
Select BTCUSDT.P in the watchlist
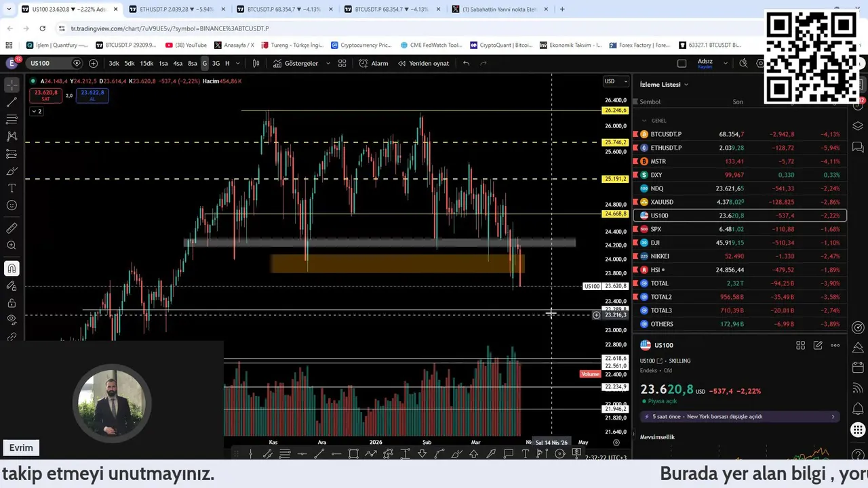pos(740,134)
